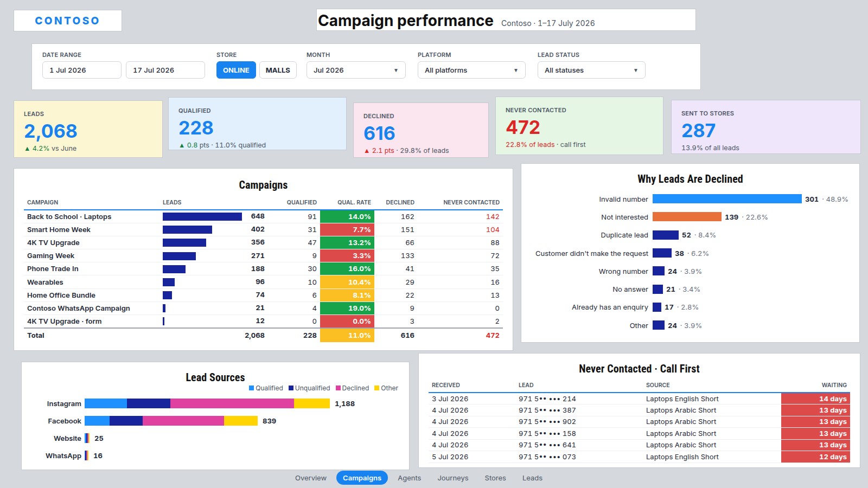Click the Not interested orange bar
The height and width of the screenshot is (488, 868).
point(687,217)
